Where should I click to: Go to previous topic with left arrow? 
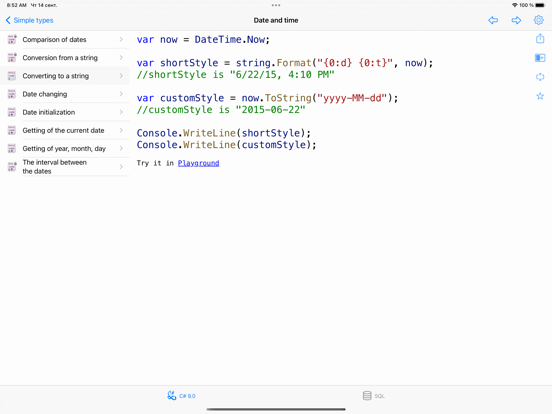(x=493, y=20)
